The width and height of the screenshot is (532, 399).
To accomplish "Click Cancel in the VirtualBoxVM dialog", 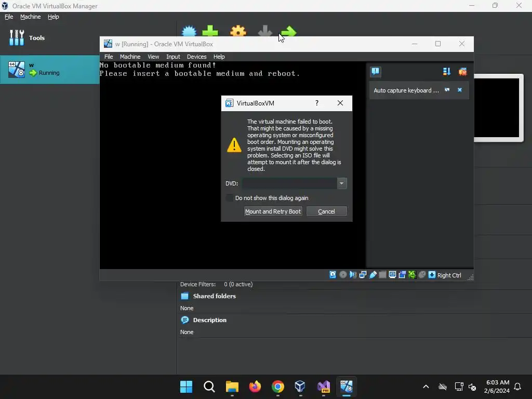I will 326,211.
